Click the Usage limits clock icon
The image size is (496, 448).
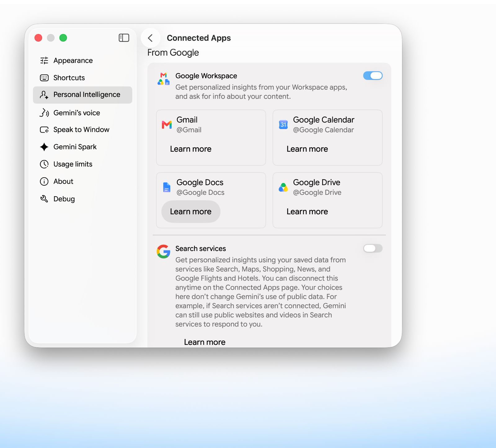tap(44, 164)
